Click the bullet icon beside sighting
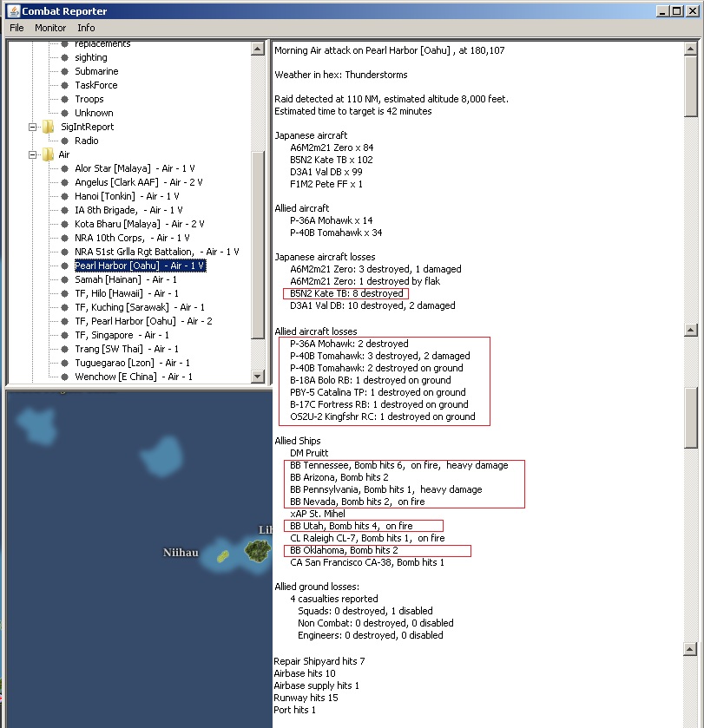Viewport: 704px width, 728px height. tap(65, 57)
